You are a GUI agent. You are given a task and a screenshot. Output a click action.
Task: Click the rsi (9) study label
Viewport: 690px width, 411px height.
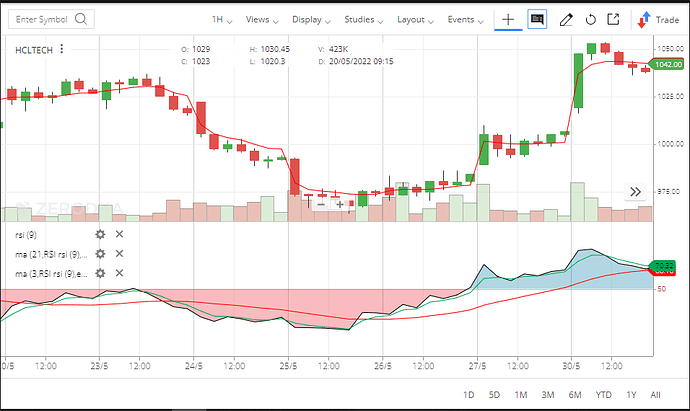click(x=26, y=235)
